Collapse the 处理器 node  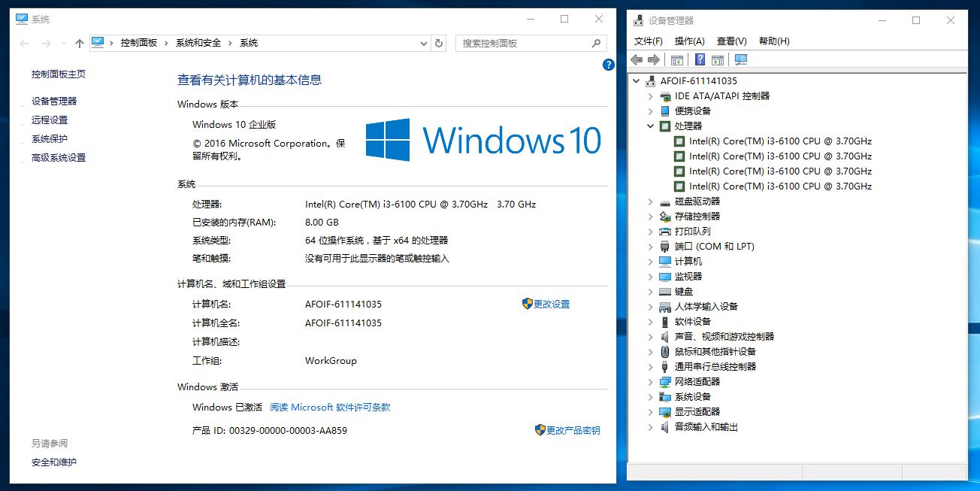tap(651, 126)
